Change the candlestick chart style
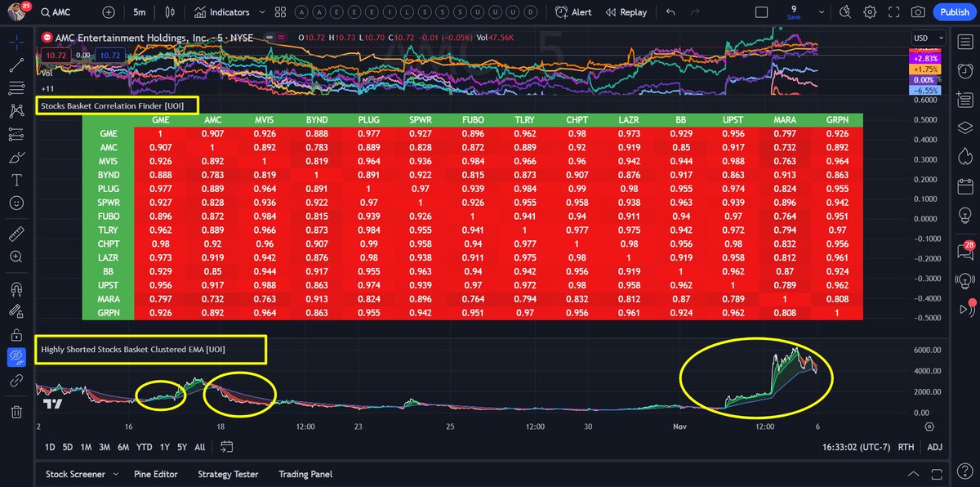Viewport: 980px width, 487px height. 170,12
